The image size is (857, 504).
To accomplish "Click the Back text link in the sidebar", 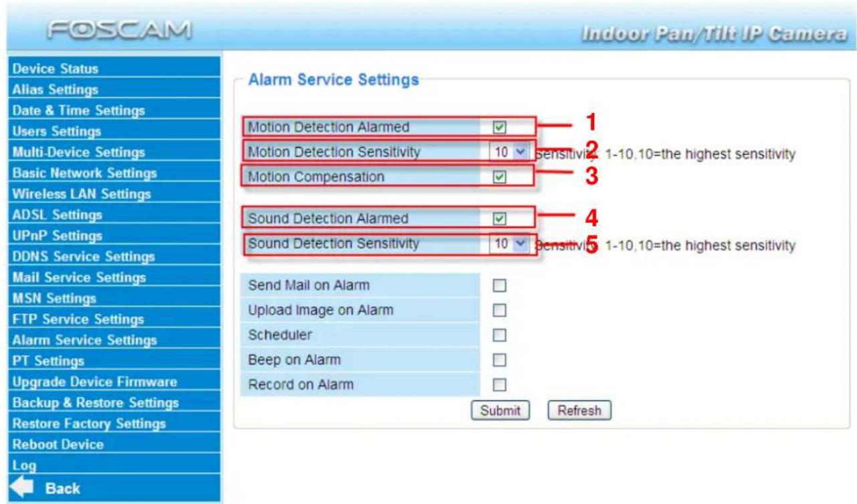I will pos(62,488).
